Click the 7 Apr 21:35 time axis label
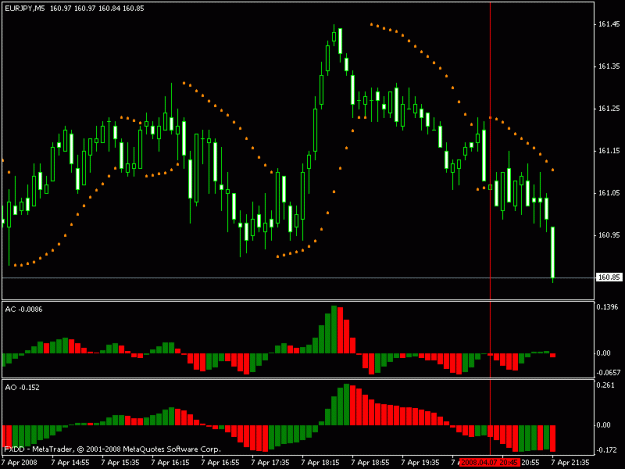Viewport: 625px width, 469px height. [570, 463]
